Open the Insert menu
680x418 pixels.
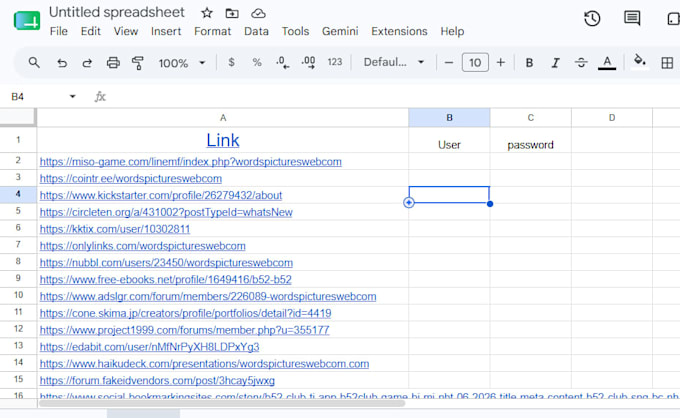[166, 31]
